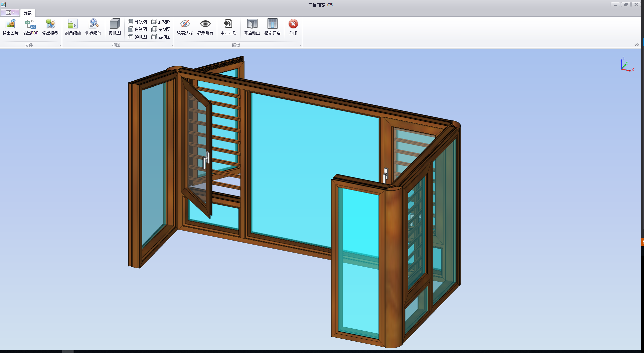This screenshot has width=644, height=353.
Task: Select the 编辑 ribbon tab
Action: (27, 13)
